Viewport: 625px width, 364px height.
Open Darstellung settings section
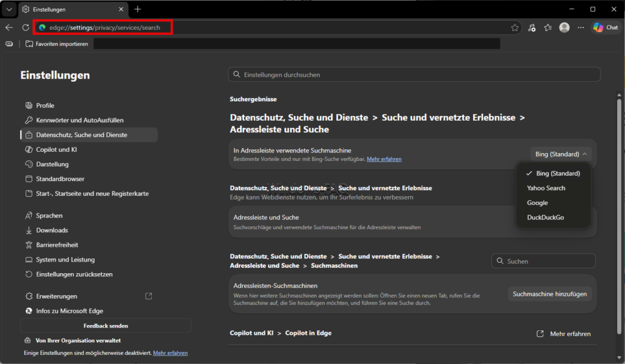[x=89, y=165]
